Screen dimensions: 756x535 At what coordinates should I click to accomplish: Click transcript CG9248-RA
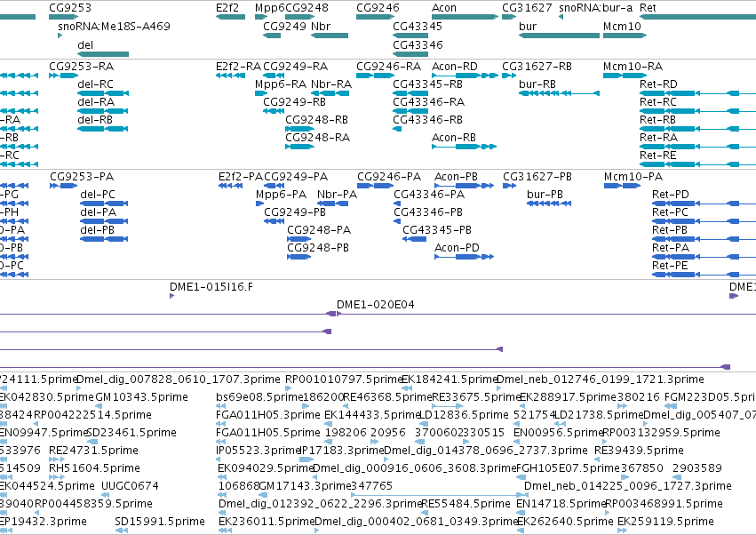tap(300, 147)
